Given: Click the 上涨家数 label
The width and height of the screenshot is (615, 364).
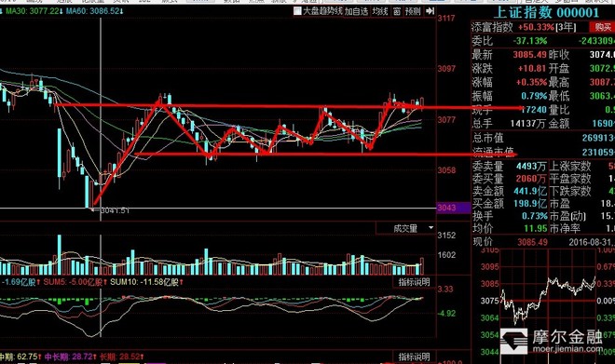Looking at the screenshot, I should [x=570, y=167].
